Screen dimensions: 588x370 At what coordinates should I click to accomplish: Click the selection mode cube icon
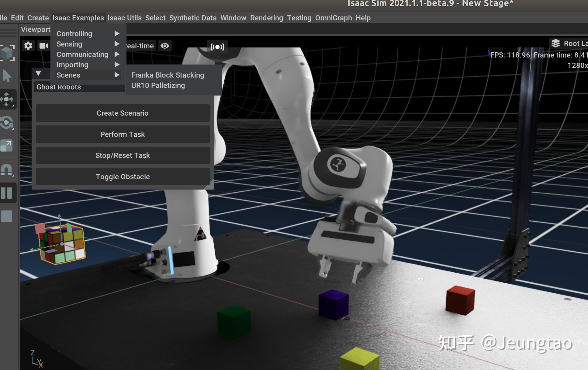[x=7, y=53]
